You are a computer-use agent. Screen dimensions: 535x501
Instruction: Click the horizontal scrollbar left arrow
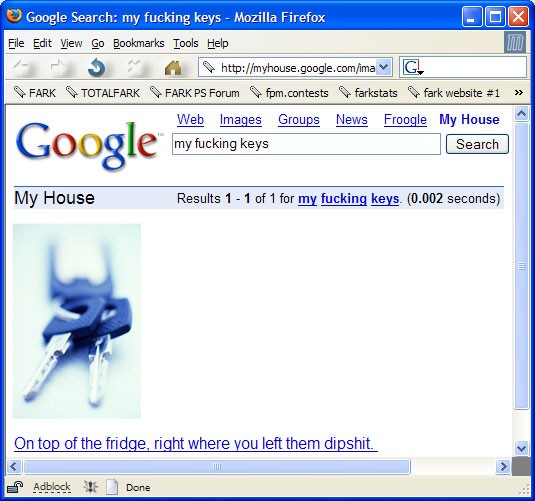(x=14, y=466)
